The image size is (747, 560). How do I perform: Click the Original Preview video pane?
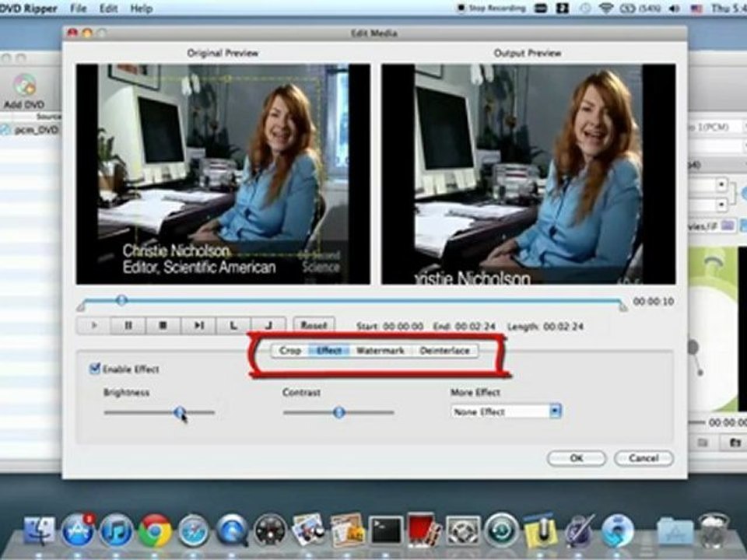(x=223, y=174)
